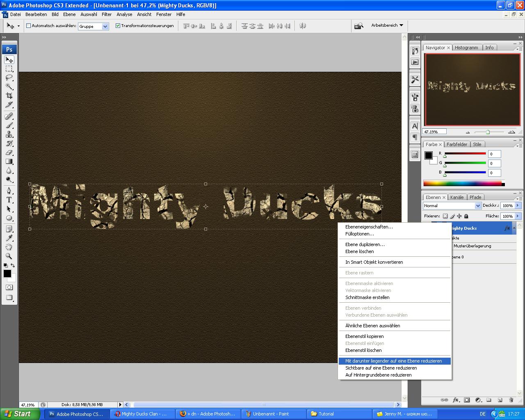Click the Eraser tool
525x420 pixels.
coord(9,153)
